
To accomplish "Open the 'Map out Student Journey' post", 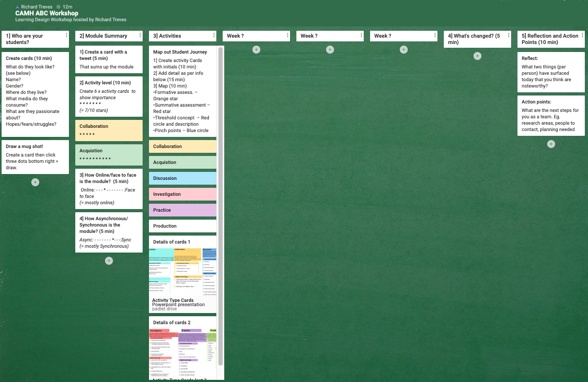I will [182, 92].
